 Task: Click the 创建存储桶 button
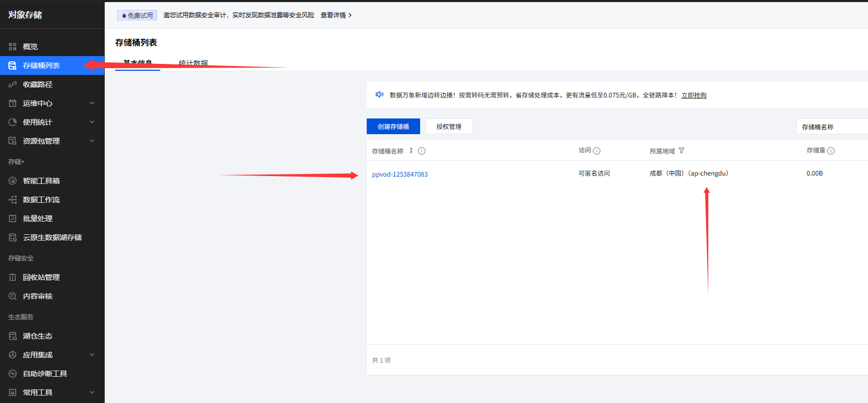pyautogui.click(x=393, y=126)
